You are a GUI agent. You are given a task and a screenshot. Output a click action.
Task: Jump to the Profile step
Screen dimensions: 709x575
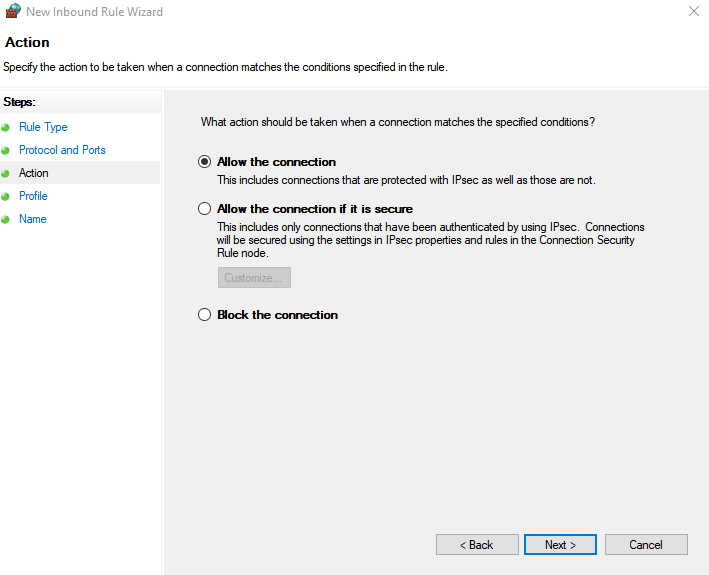pos(33,196)
